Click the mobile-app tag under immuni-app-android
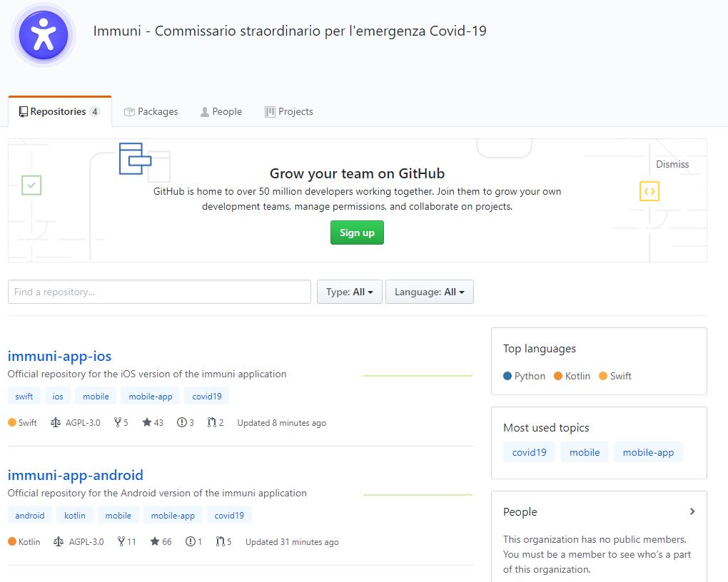Viewport: 728px width, 582px height. click(173, 515)
